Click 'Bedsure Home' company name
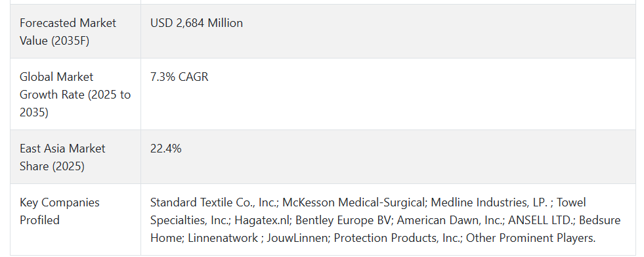This screenshot has width=644, height=257. point(385,229)
